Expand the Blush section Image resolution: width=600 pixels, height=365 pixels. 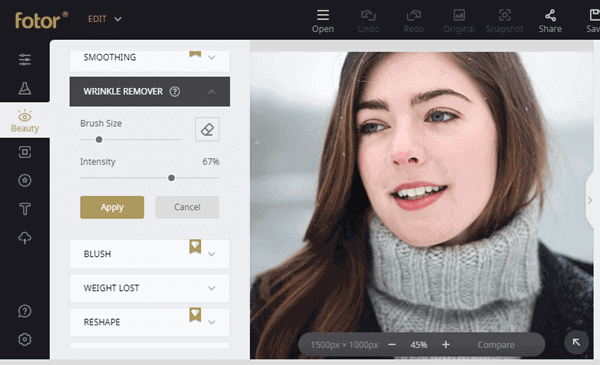tap(212, 254)
